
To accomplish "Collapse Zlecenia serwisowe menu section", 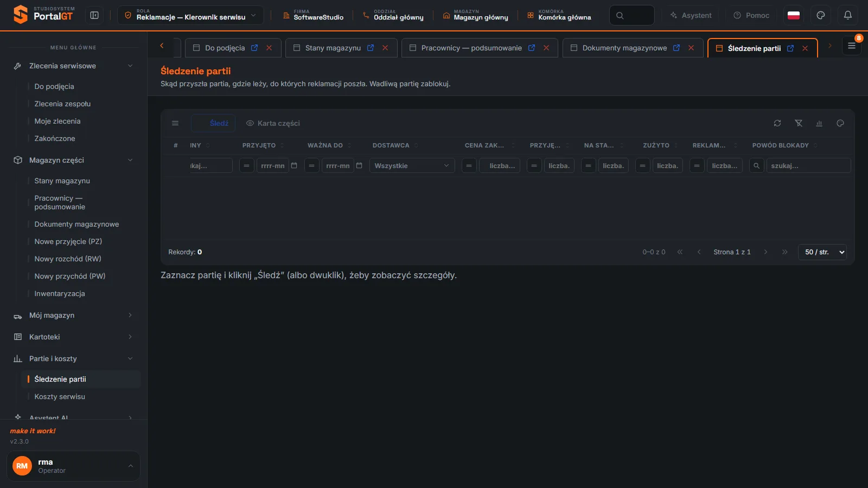I will (73, 66).
